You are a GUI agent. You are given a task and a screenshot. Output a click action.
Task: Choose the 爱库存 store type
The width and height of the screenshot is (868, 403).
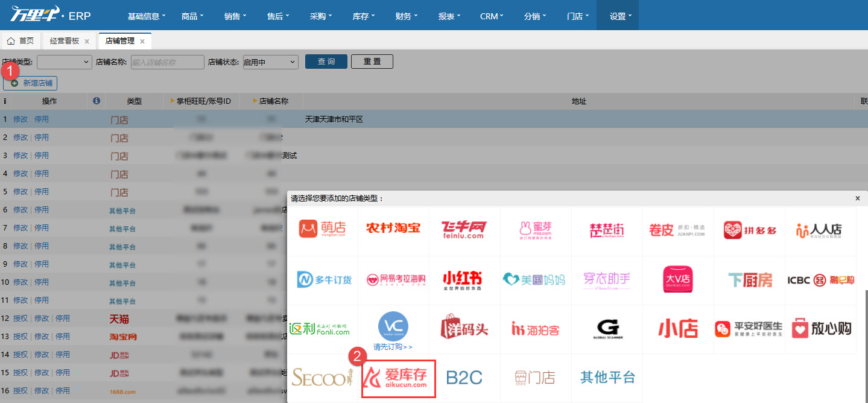click(x=398, y=378)
